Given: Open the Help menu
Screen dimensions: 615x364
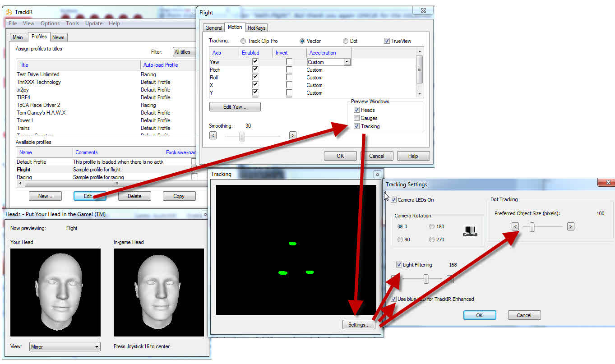Looking at the screenshot, I should (114, 23).
